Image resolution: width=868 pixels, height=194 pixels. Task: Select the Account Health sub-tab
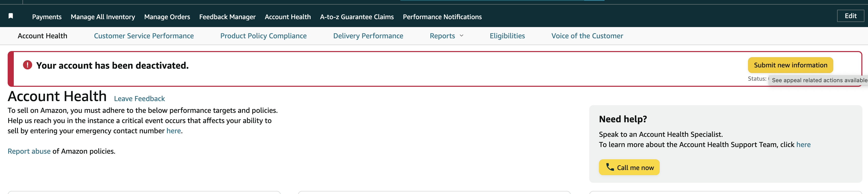(42, 36)
